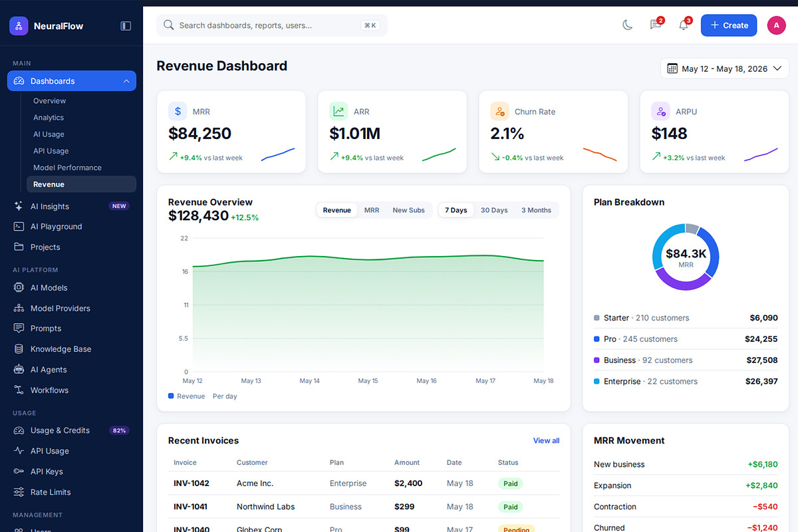Click the MRR card sparkline

tap(278, 154)
